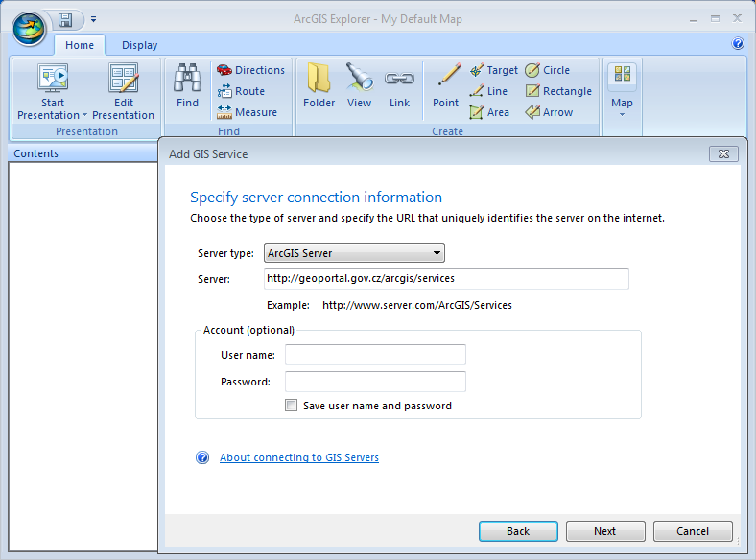This screenshot has width=756, height=560.
Task: Create a new Folder in ribbon
Action: [319, 86]
